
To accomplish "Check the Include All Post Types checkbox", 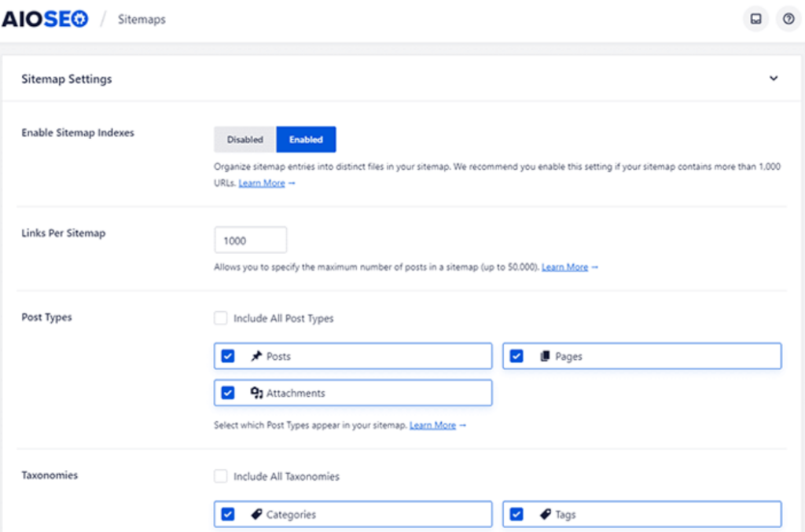I will [220, 318].
